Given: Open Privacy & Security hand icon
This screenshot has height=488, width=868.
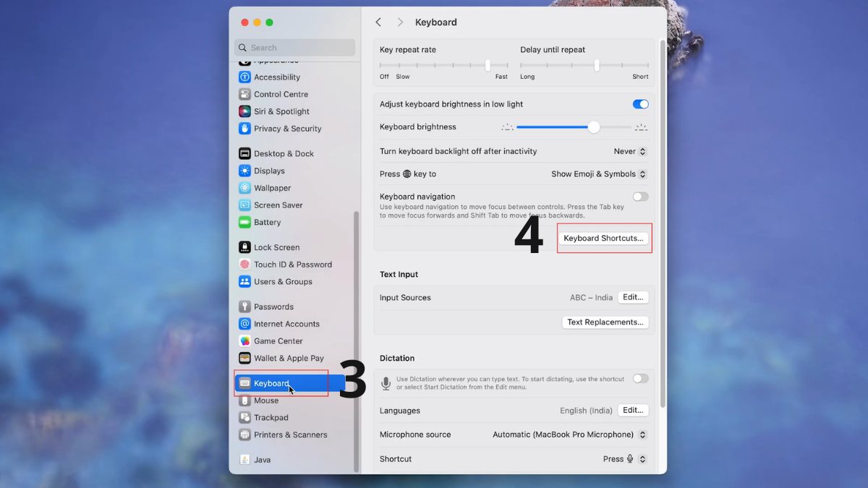Looking at the screenshot, I should (244, 129).
